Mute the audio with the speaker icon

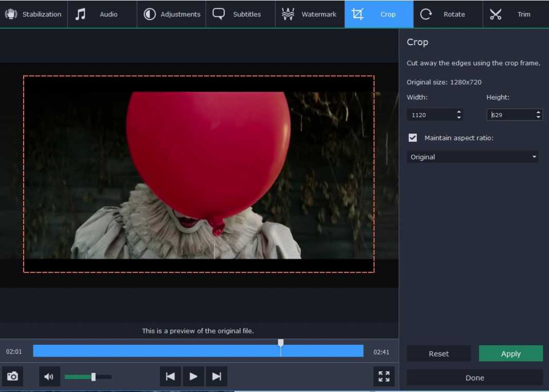click(49, 376)
